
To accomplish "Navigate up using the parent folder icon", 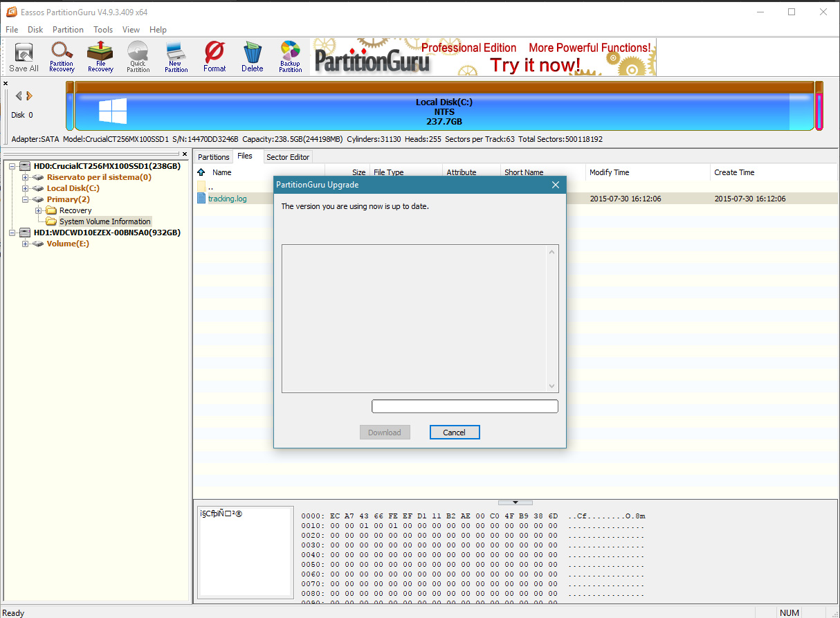I will point(201,172).
